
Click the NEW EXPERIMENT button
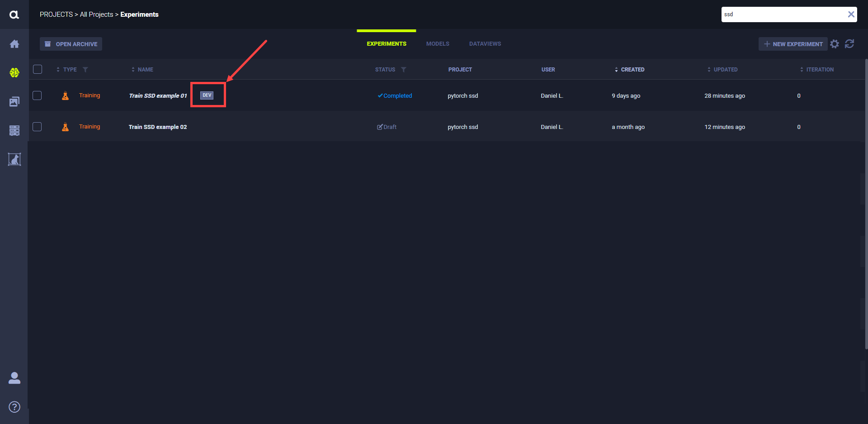point(793,44)
